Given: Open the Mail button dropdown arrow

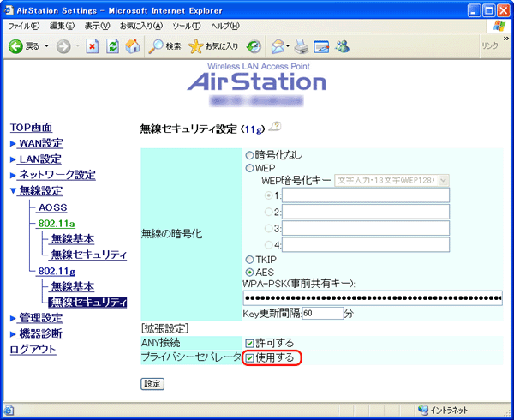Looking at the screenshot, I should coord(288,46).
